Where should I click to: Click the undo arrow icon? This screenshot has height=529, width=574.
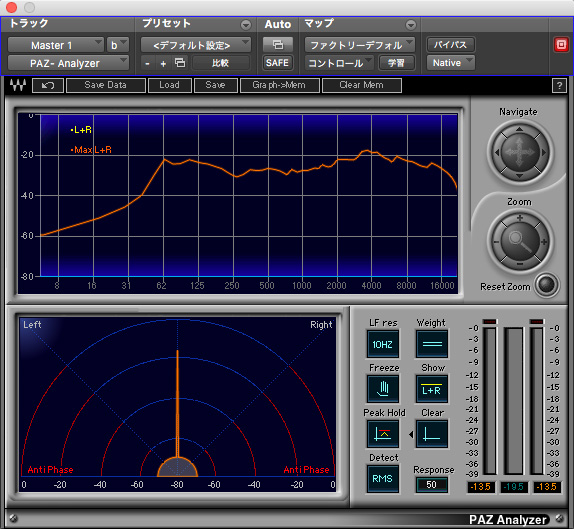click(x=48, y=86)
